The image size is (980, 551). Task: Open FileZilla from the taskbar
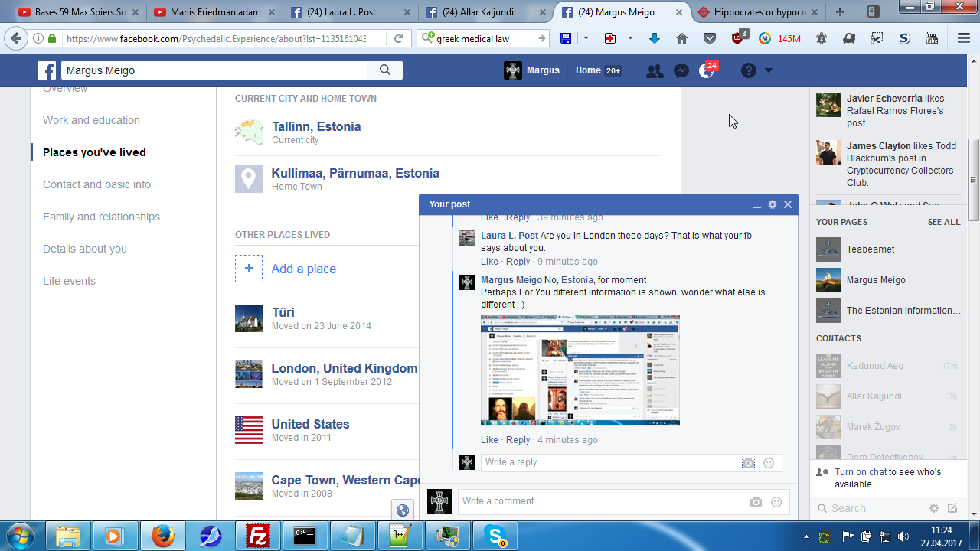coord(256,536)
